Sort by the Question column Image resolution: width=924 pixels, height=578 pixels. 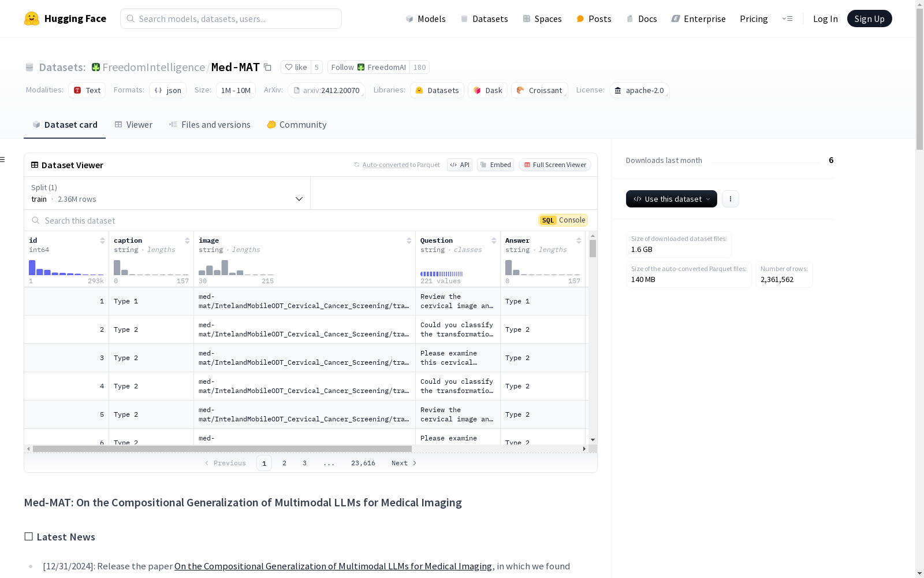pyautogui.click(x=494, y=240)
